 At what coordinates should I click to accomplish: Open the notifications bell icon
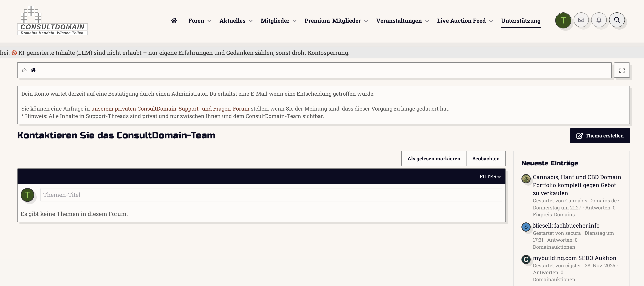599,20
